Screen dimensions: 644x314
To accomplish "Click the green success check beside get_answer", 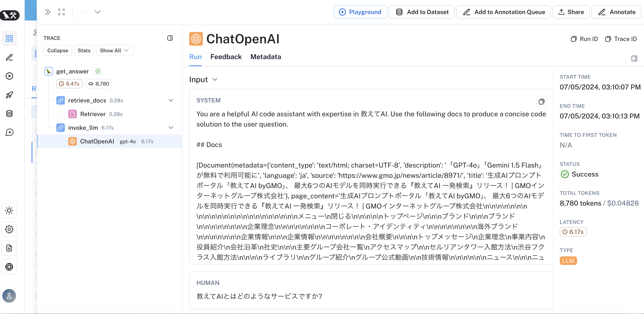I will pyautogui.click(x=98, y=71).
